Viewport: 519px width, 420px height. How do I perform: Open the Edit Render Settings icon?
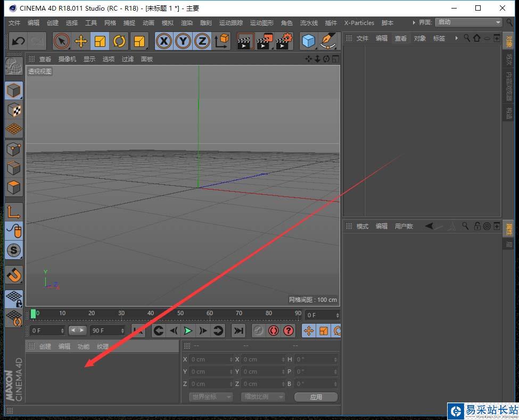tap(285, 41)
